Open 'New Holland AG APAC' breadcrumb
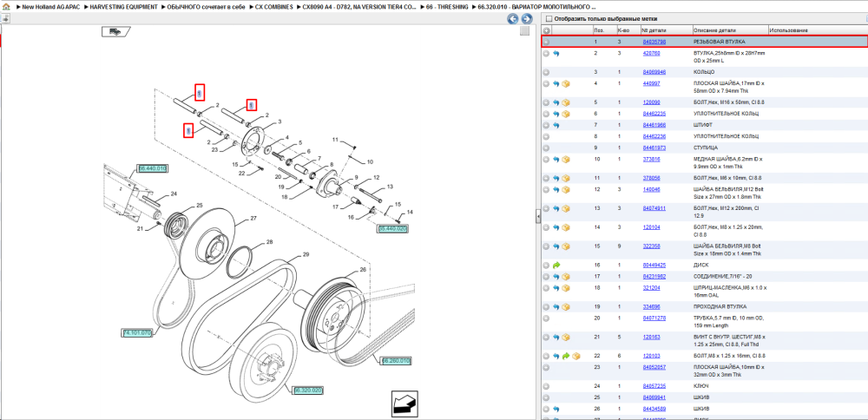868x420 pixels. coord(49,7)
